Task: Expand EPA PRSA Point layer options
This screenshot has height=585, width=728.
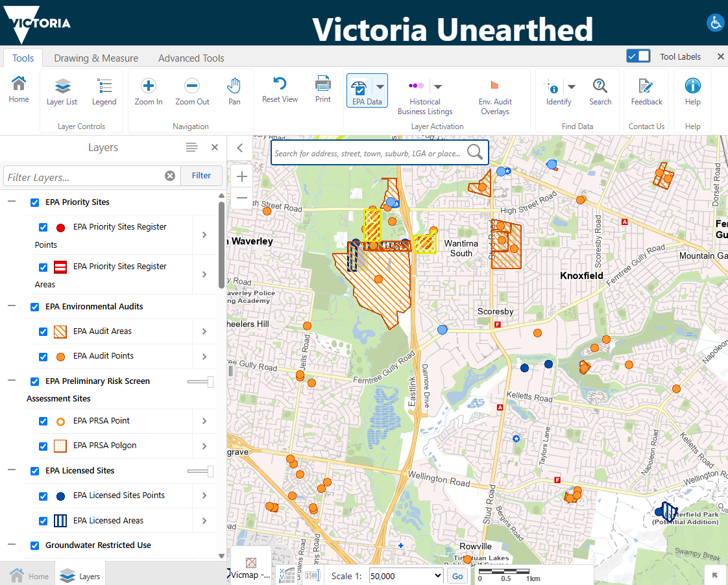Action: [204, 421]
